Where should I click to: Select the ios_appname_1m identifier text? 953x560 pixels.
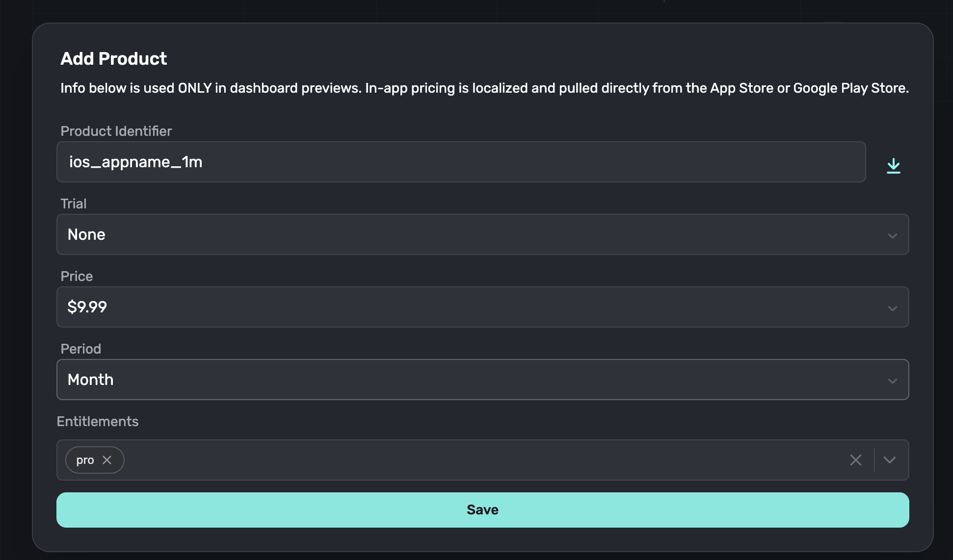(136, 162)
